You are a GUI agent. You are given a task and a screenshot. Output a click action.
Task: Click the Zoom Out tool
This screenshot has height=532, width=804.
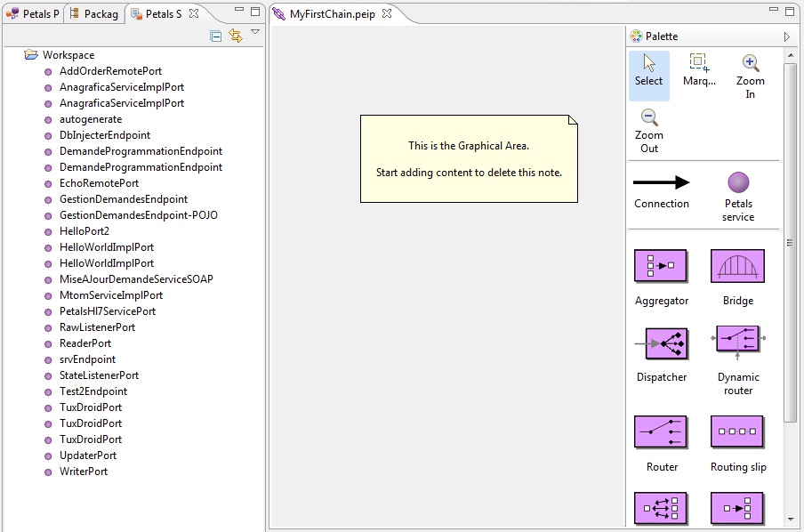tap(649, 118)
